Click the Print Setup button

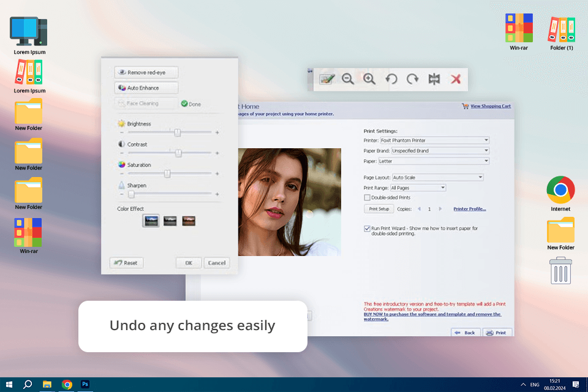click(x=379, y=209)
